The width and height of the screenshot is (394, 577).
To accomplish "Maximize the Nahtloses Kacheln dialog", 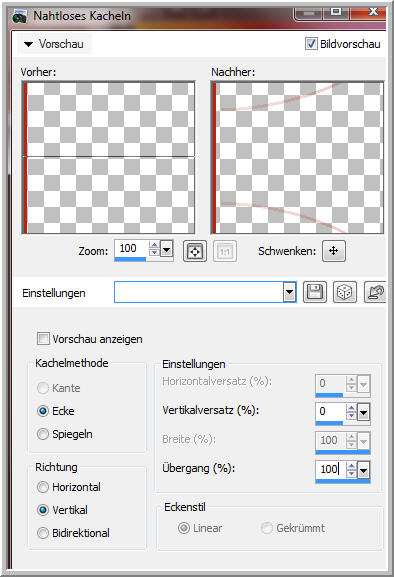I will pos(336,12).
